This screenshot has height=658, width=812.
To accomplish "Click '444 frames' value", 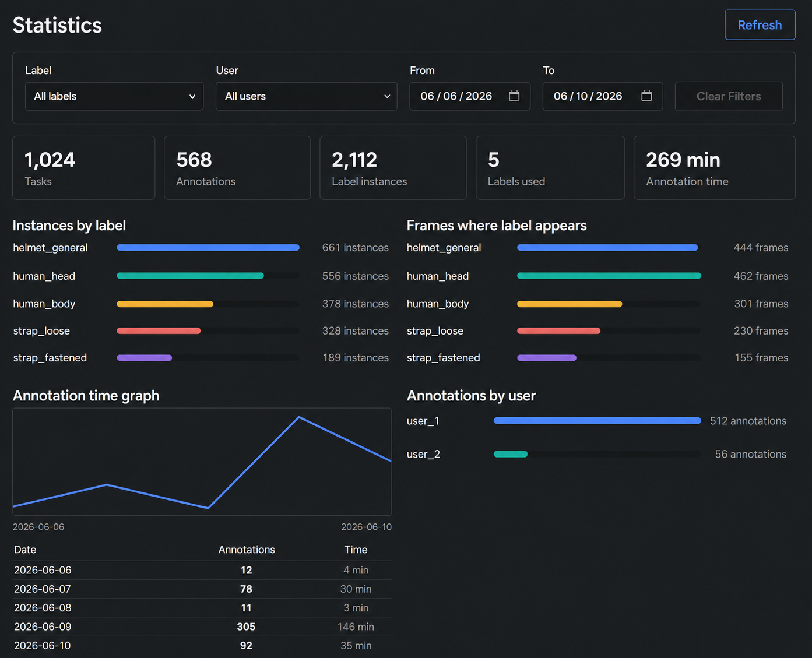I will click(761, 248).
